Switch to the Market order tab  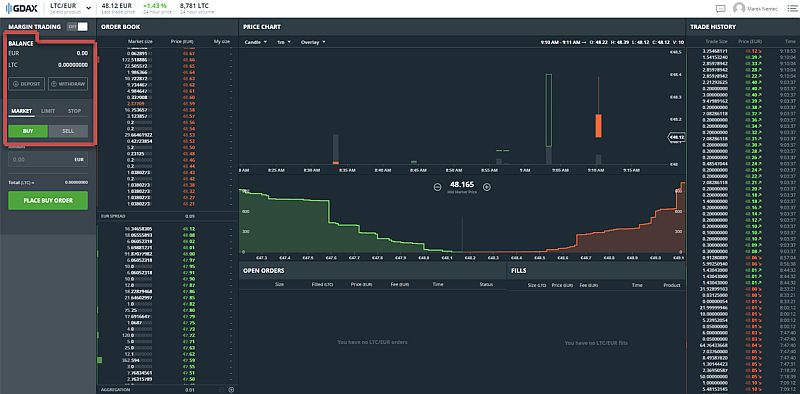click(21, 111)
